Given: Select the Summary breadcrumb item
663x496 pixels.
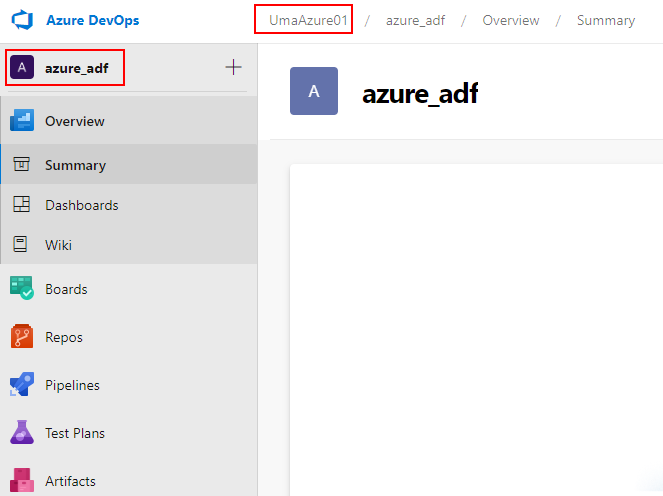Looking at the screenshot, I should (606, 20).
